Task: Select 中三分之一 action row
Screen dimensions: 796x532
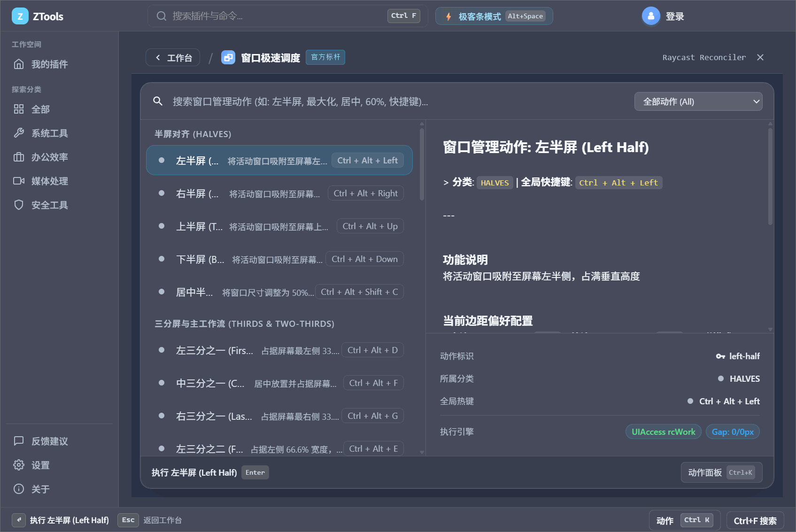Action: click(x=279, y=383)
